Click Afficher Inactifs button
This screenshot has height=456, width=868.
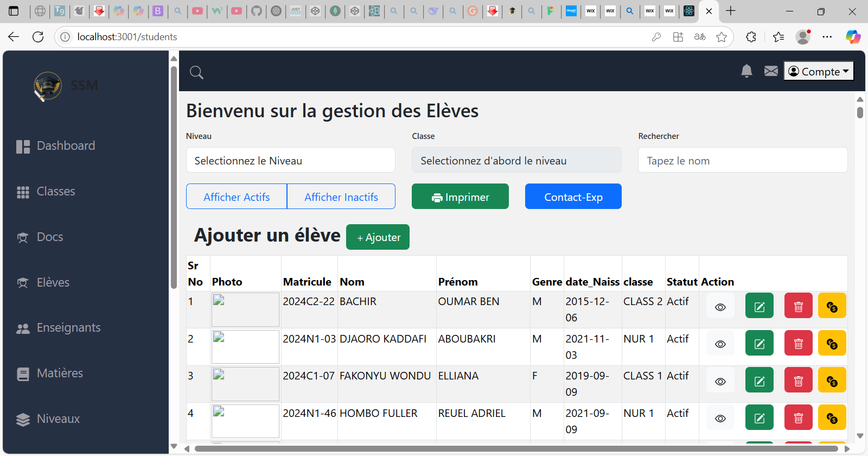point(341,197)
